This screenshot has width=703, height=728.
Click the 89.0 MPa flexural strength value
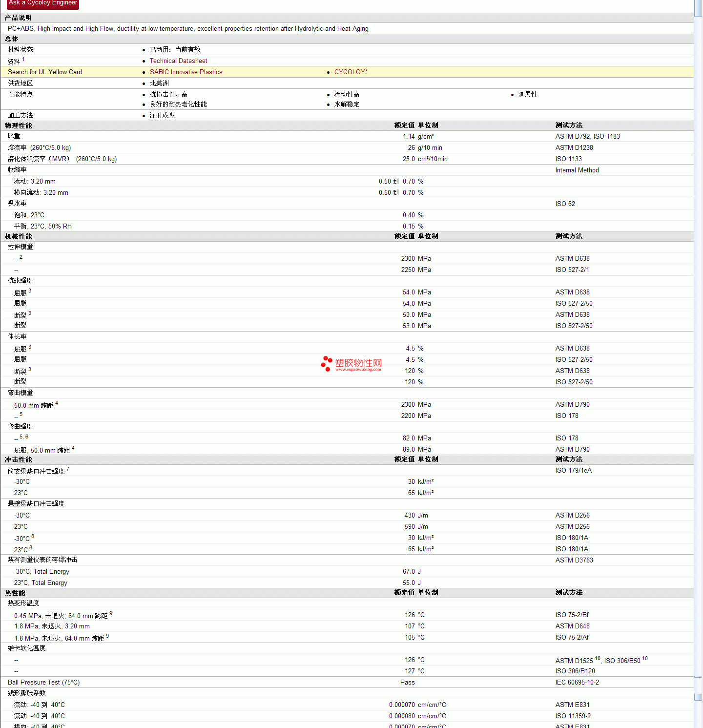(416, 450)
